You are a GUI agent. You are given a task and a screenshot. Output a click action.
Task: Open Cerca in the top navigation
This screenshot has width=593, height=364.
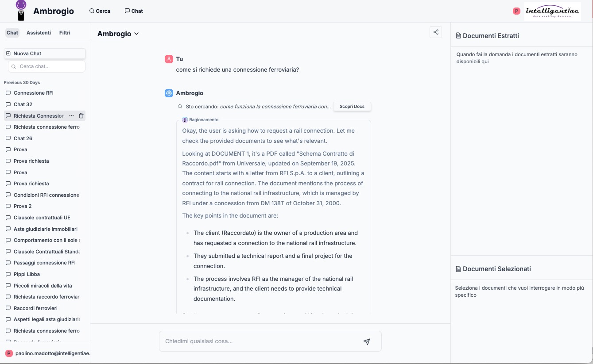[100, 11]
